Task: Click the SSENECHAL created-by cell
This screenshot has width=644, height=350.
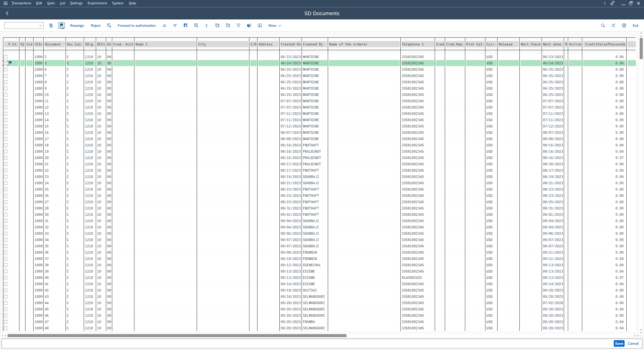Action: tap(312, 265)
